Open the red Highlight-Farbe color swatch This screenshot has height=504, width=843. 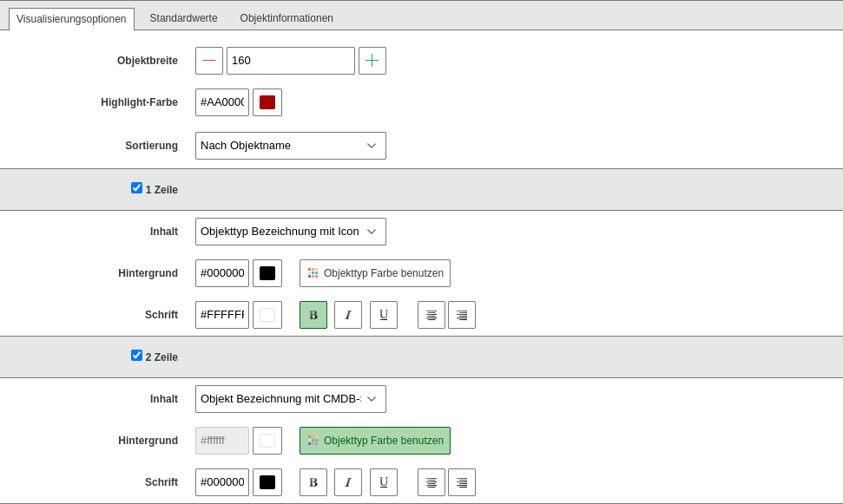(267, 102)
